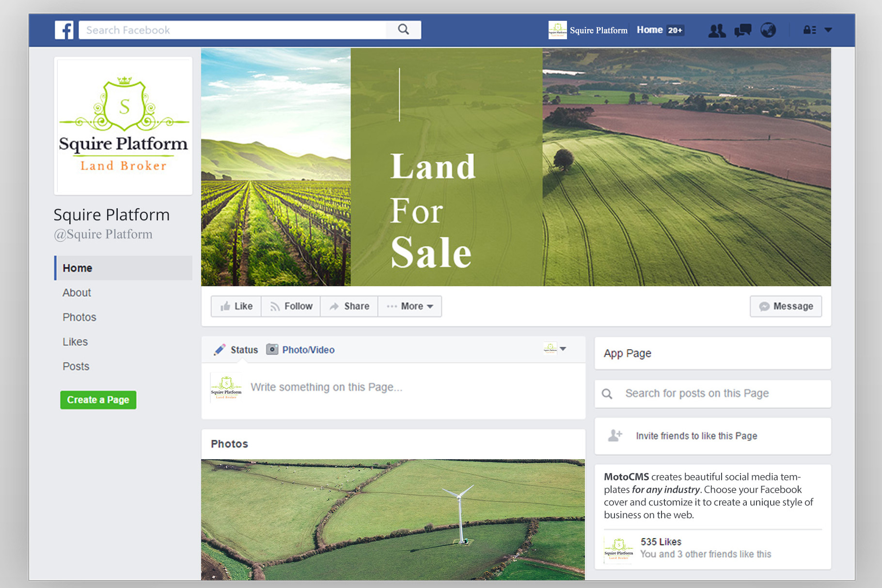Click the Photo/Video camera icon
This screenshot has width=882, height=588.
(272, 349)
